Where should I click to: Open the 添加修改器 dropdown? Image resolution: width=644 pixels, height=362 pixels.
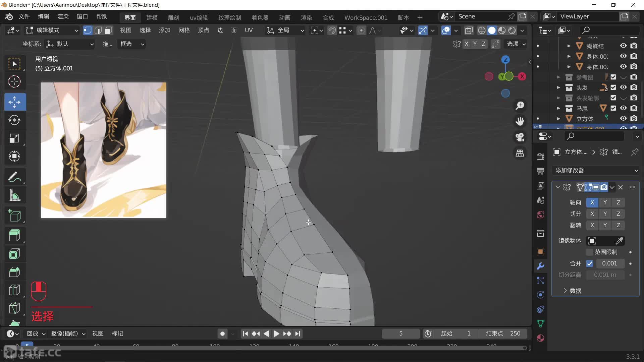(x=595, y=170)
